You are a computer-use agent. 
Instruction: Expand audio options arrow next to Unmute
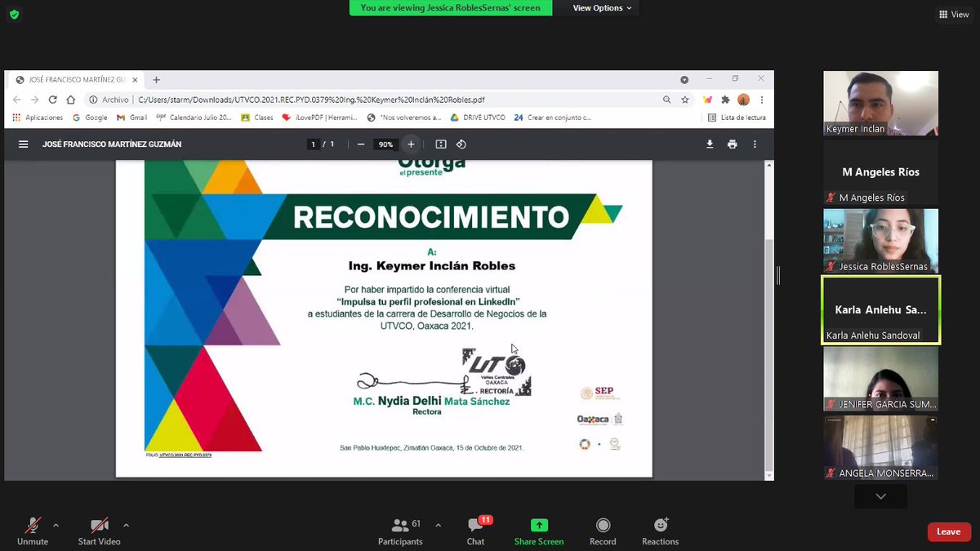(x=56, y=525)
